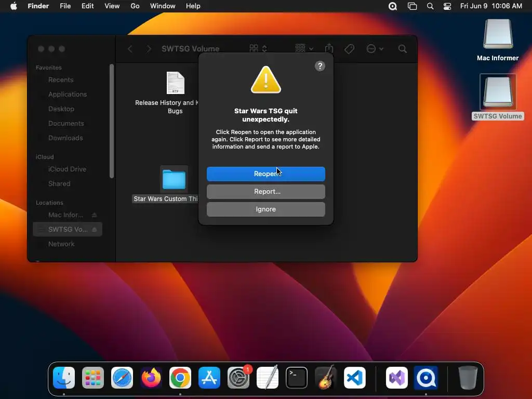532x399 pixels.
Task: Launch Firefox from the Dock
Action: pyautogui.click(x=151, y=378)
